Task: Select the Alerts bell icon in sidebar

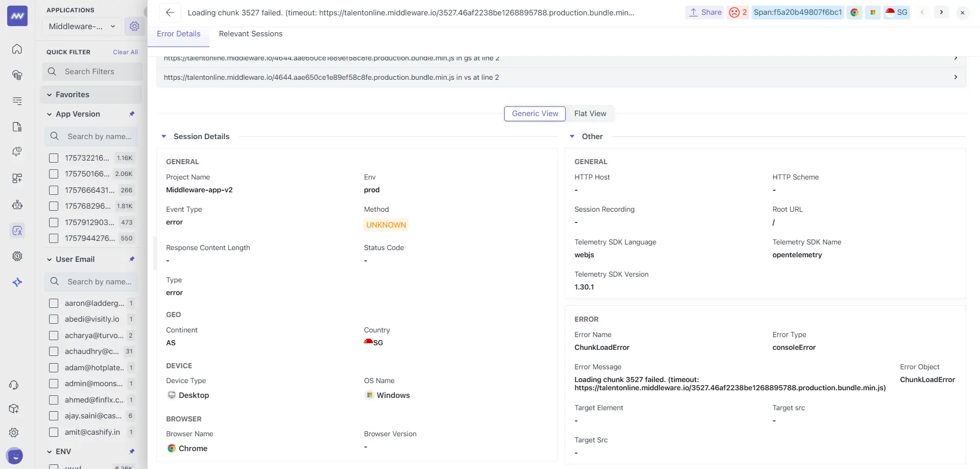Action: 17,151
